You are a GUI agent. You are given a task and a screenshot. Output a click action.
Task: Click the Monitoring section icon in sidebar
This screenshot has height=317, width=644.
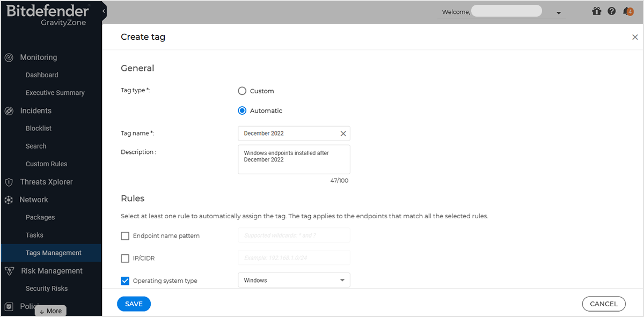point(8,57)
